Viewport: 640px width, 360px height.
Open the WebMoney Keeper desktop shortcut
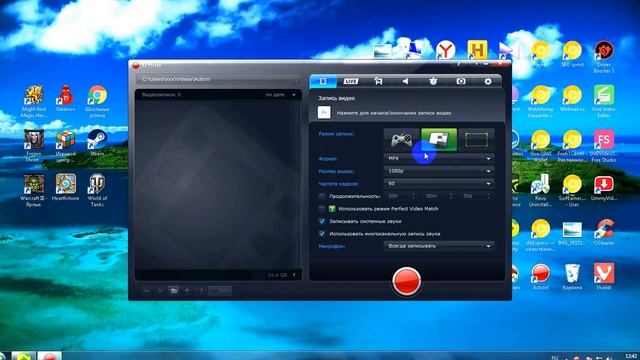540,101
